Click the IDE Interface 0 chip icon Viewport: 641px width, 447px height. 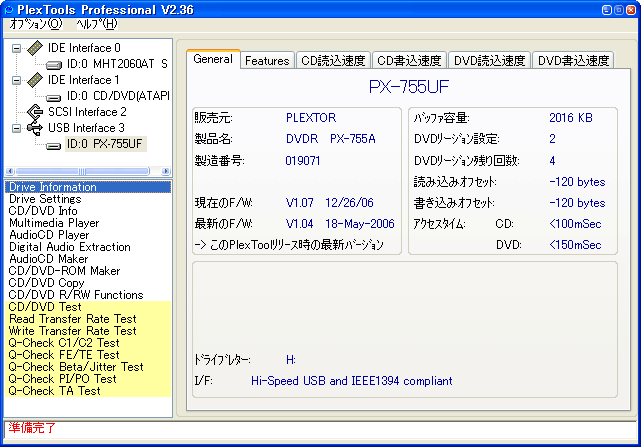(x=35, y=48)
